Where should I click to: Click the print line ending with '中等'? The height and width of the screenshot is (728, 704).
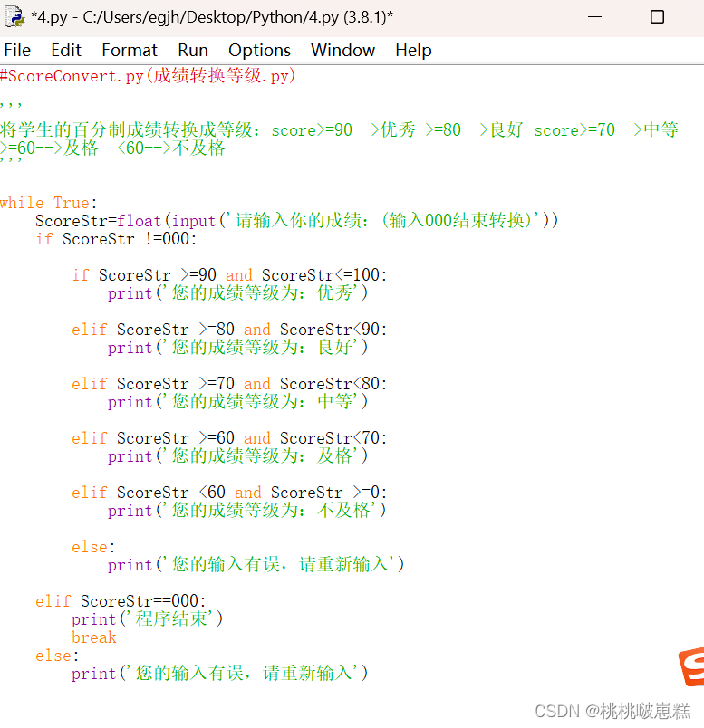pyautogui.click(x=238, y=402)
